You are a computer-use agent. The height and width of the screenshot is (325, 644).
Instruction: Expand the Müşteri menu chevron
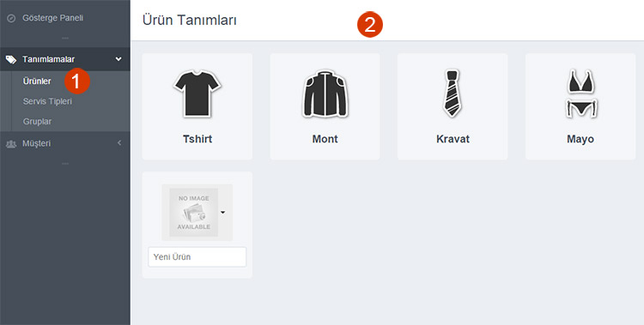click(119, 143)
